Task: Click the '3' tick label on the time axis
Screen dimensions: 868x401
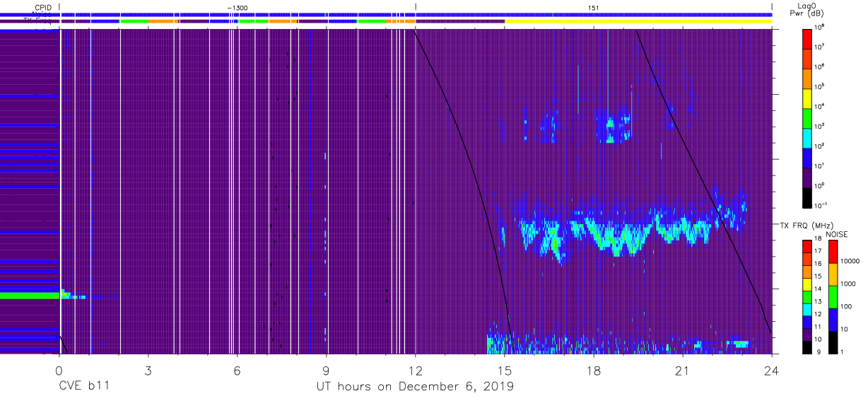Action: tap(148, 370)
